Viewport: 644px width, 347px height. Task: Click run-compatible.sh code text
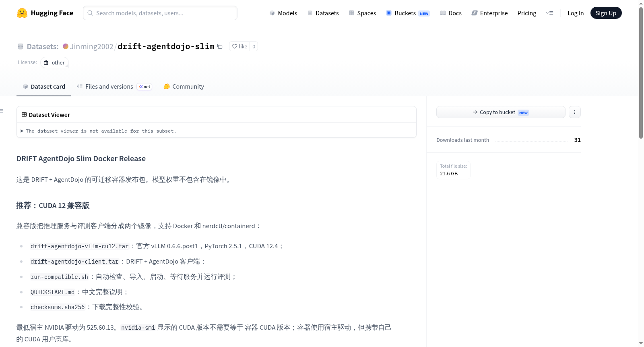[59, 277]
